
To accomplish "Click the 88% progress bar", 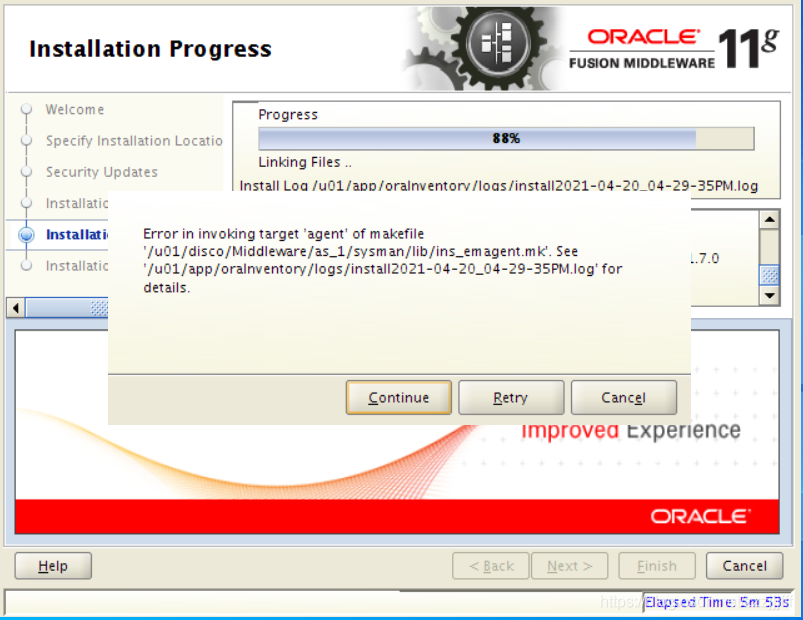I will tap(506, 138).
